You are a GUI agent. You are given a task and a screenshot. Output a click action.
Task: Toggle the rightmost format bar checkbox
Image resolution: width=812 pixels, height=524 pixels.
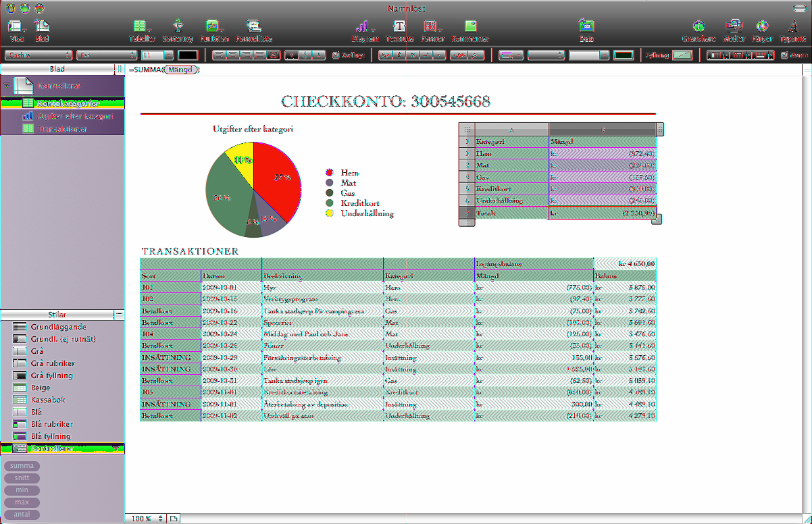point(784,55)
